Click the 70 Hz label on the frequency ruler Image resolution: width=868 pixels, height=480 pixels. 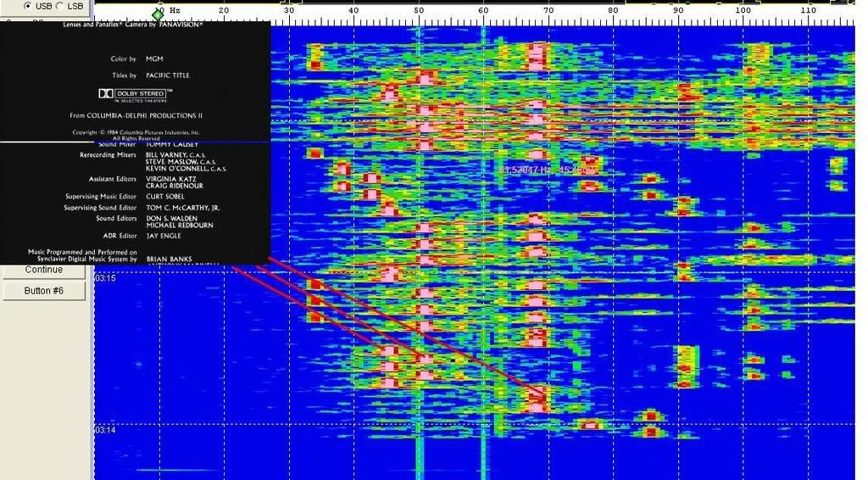coord(548,10)
